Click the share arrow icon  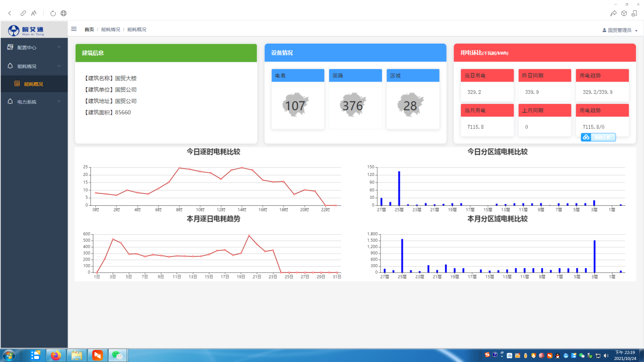[614, 13]
